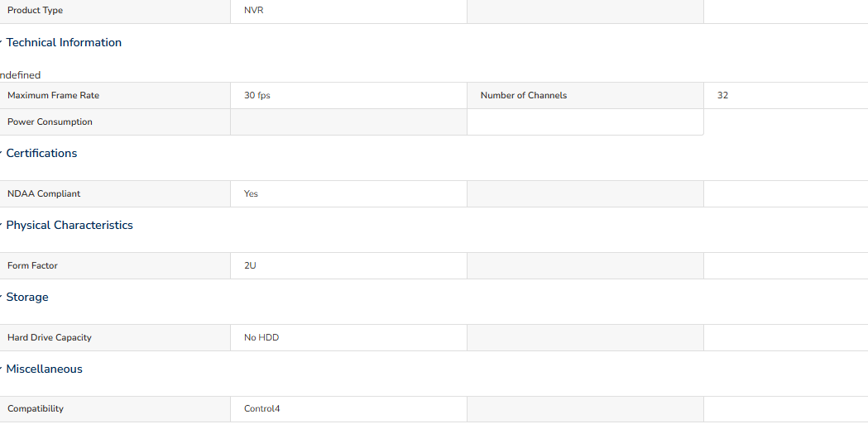Click the Compatibility row label

pos(36,408)
